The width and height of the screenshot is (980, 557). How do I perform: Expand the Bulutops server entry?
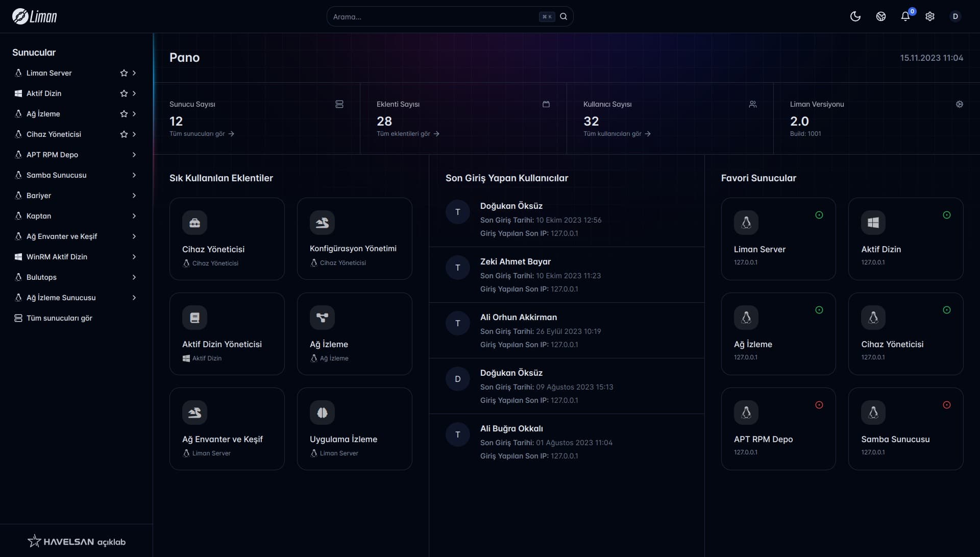tap(134, 277)
